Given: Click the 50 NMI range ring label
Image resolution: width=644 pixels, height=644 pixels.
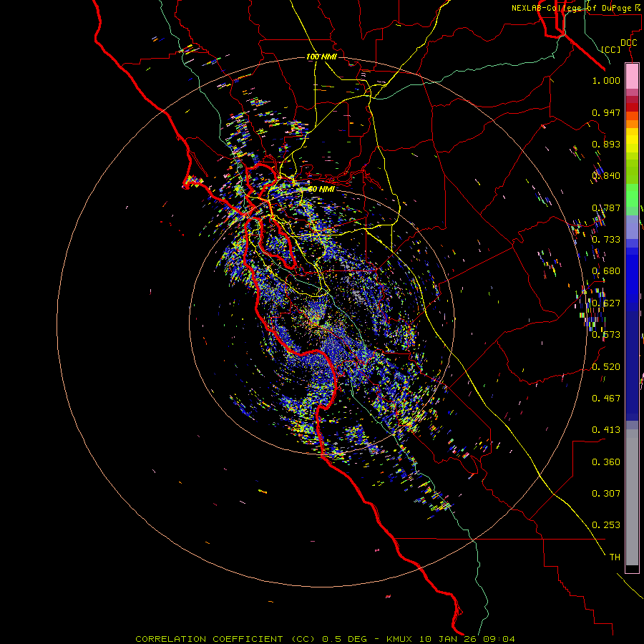Looking at the screenshot, I should point(321,189).
